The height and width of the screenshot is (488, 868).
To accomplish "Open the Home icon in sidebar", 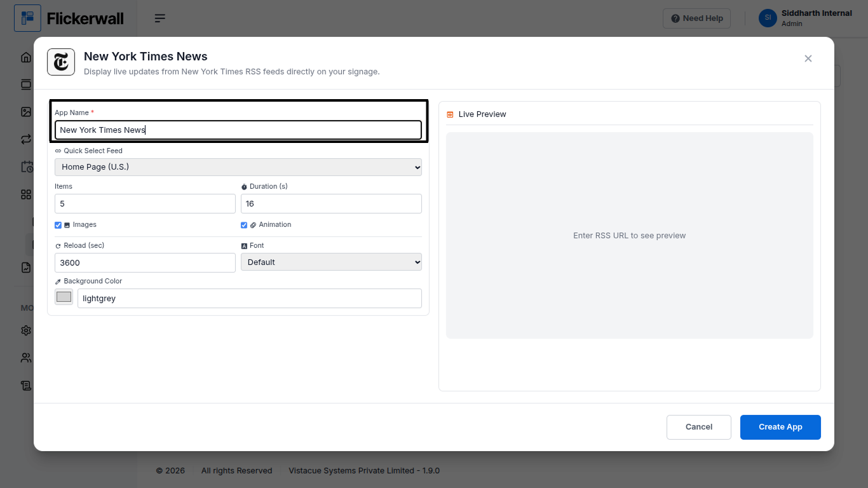I will 26,57.
